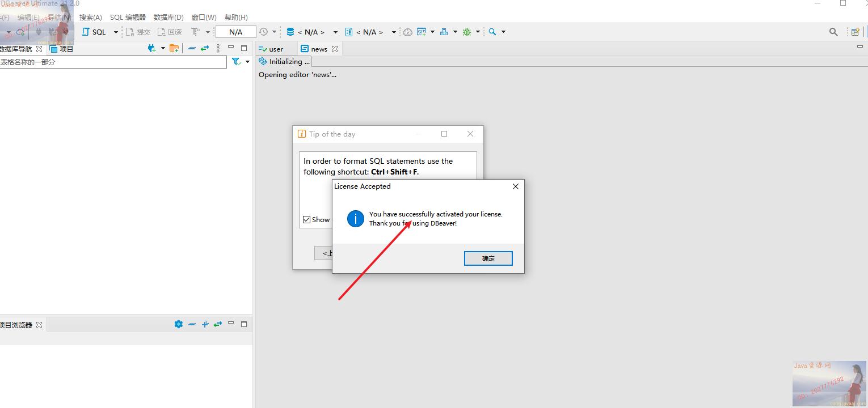Maximize the database navigator panel
868x408 pixels.
pos(244,48)
